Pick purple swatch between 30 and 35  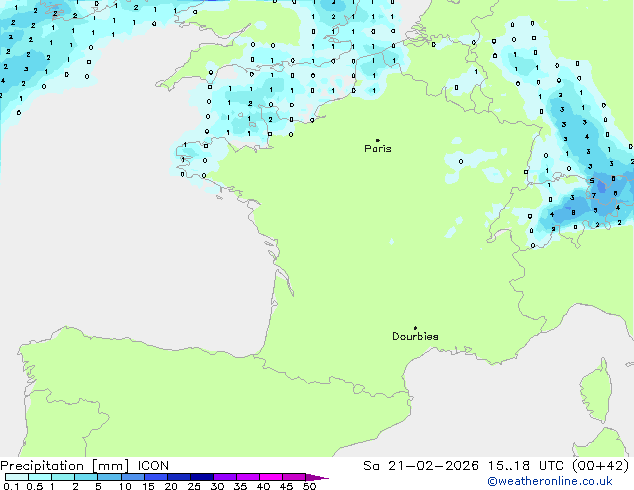click(x=225, y=477)
